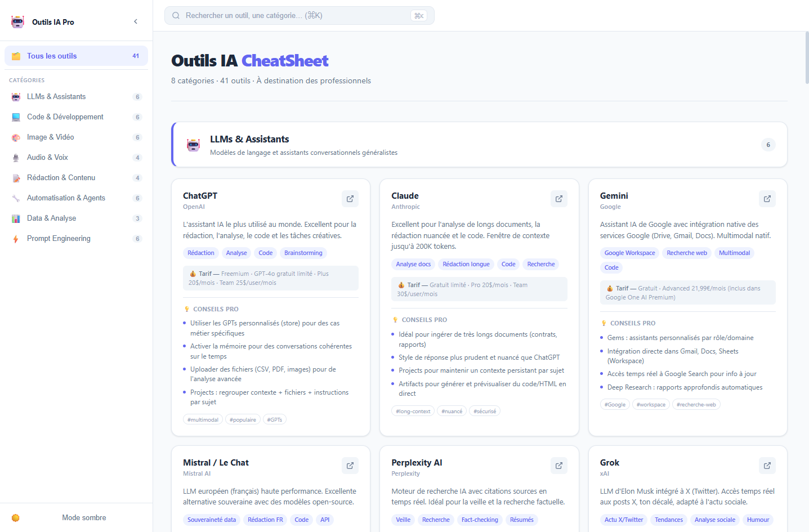Click the Rédaction & Contenu document icon
Screen dimensions: 809x532
click(x=16, y=178)
